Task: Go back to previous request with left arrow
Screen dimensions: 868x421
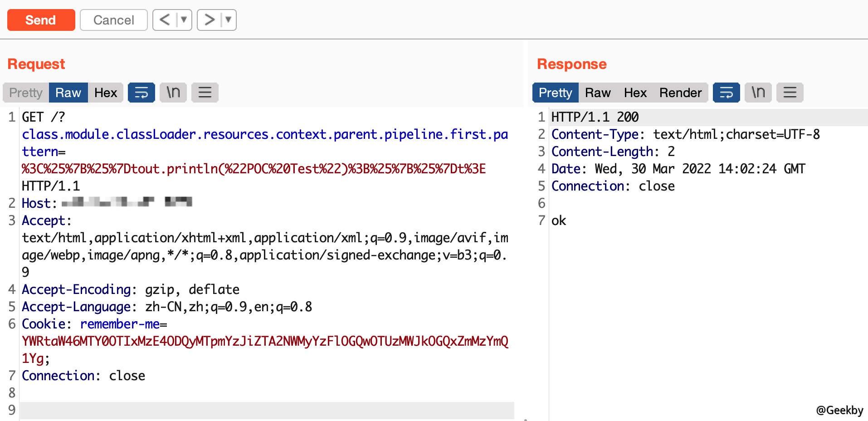Action: point(165,20)
